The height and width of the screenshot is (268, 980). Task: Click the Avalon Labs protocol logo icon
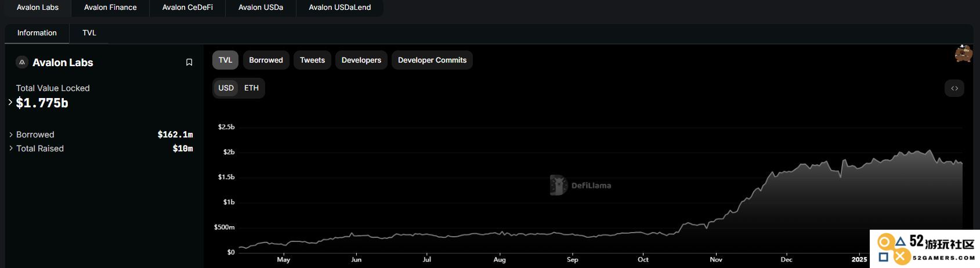pyautogui.click(x=22, y=62)
